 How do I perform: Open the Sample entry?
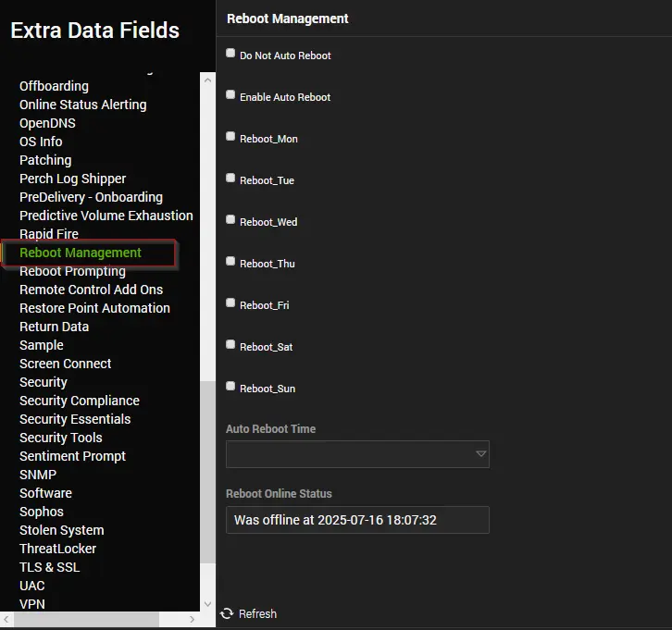(42, 345)
